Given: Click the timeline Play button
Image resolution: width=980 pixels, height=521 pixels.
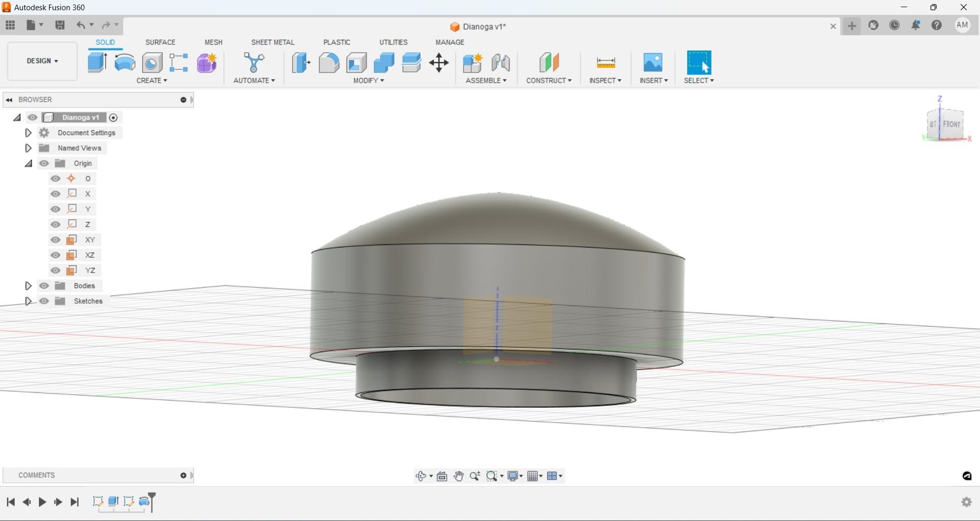Looking at the screenshot, I should point(42,502).
